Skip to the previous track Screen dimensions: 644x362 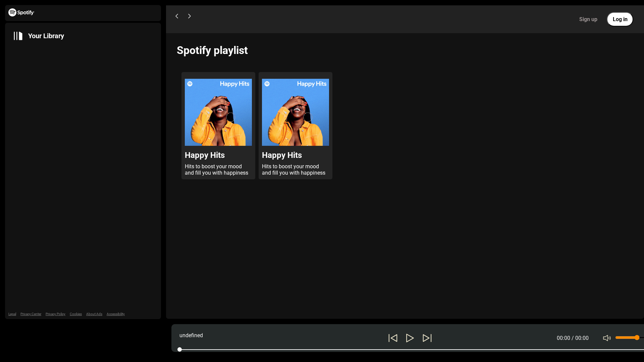pos(393,338)
